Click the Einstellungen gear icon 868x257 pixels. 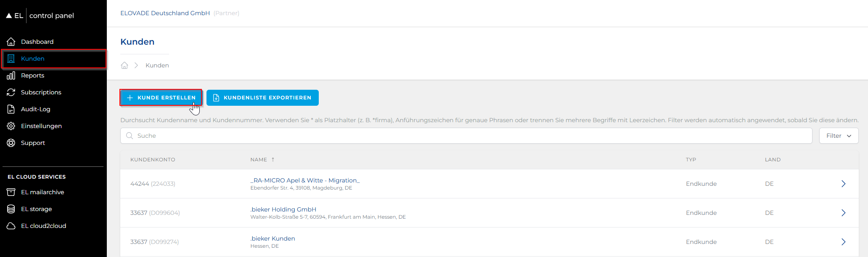coord(11,126)
